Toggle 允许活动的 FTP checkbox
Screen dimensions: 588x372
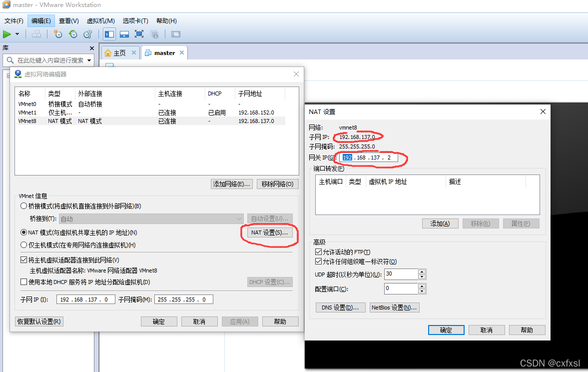click(318, 252)
